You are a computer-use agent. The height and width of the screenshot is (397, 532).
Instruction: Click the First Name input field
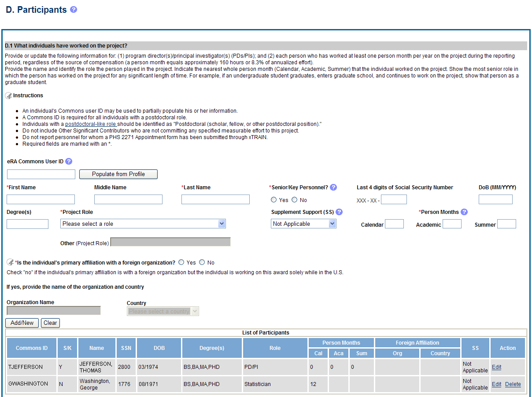(x=41, y=200)
